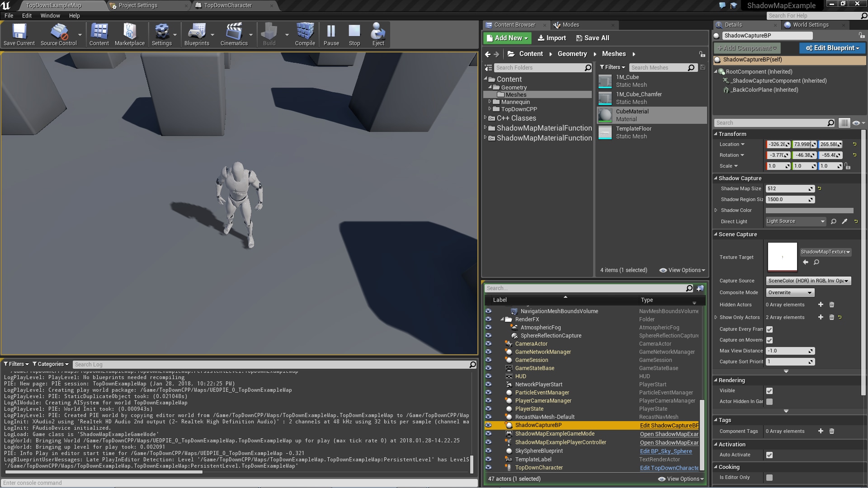Open Marketplace from the toolbar
The width and height of the screenshot is (868, 488).
point(130,34)
